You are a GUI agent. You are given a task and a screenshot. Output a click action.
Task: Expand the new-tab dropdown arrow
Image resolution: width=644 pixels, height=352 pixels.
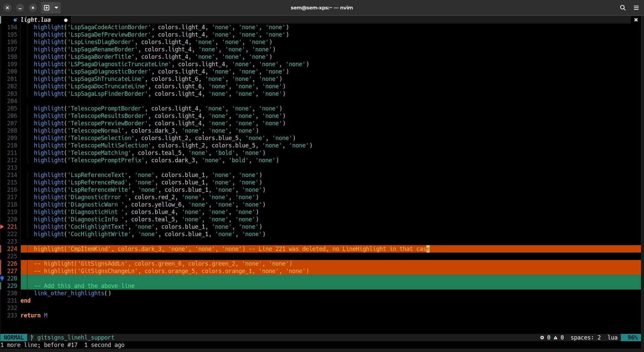pyautogui.click(x=56, y=7)
